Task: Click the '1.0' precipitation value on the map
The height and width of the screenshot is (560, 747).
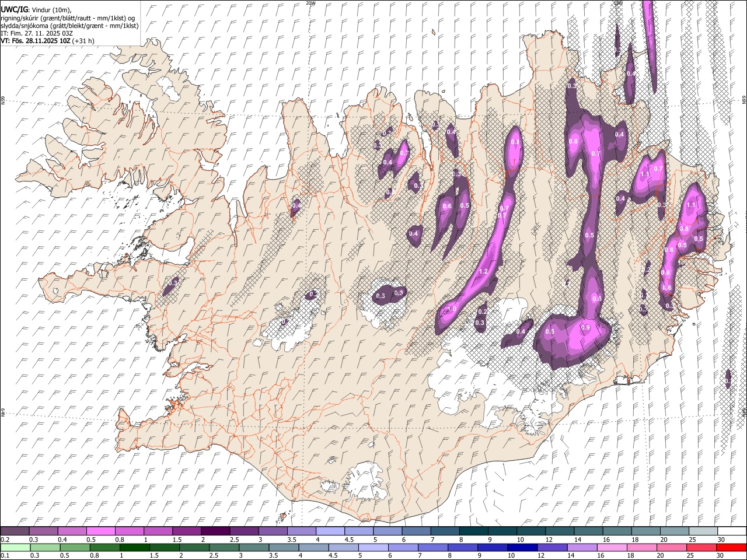Action: 452,309
